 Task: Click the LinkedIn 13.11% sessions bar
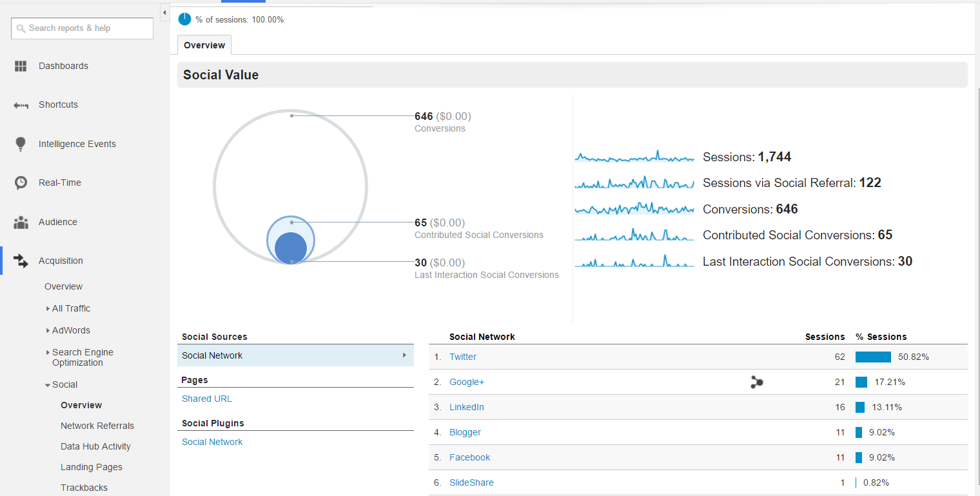[860, 407]
